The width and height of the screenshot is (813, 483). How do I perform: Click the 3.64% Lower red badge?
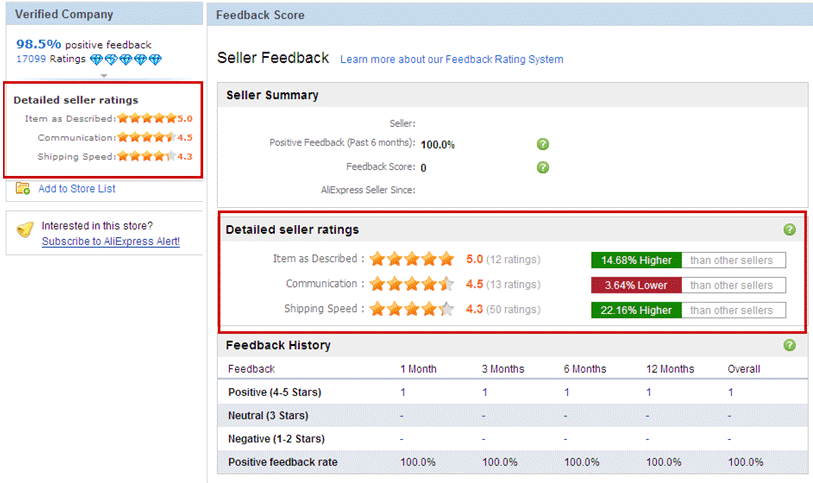[x=636, y=285]
